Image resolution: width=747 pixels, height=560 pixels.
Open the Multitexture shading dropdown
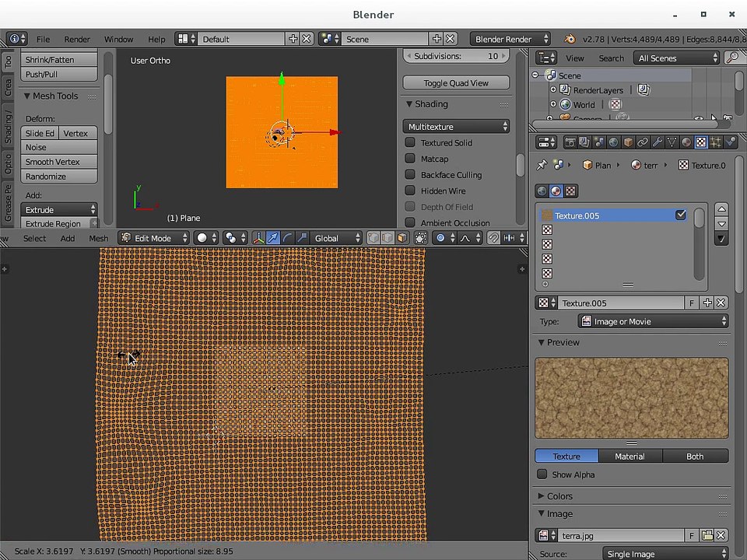click(x=457, y=127)
